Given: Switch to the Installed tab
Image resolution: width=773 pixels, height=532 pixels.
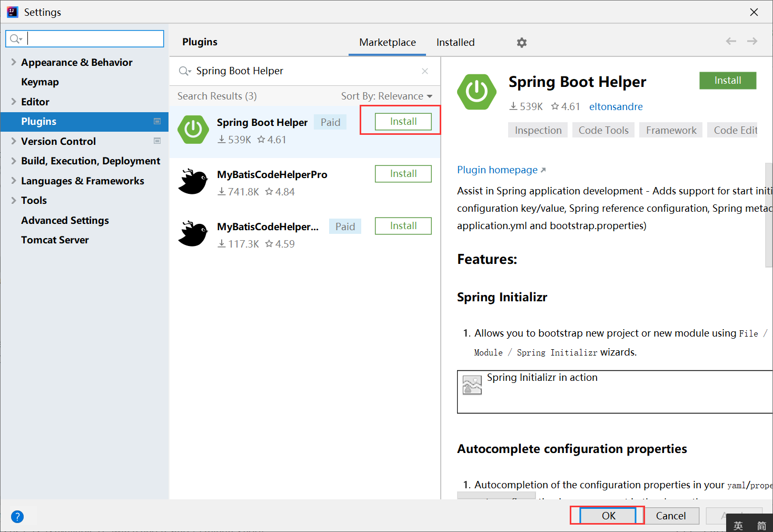Looking at the screenshot, I should (455, 42).
